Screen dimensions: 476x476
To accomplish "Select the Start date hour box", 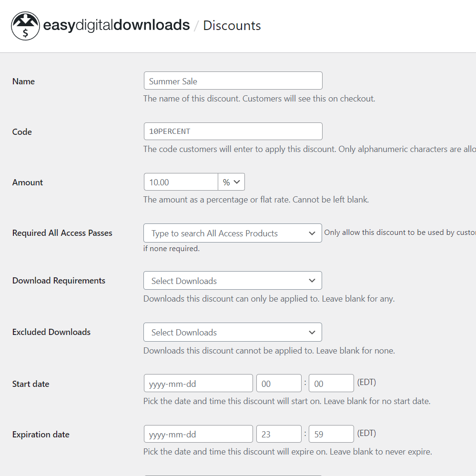I will (278, 383).
